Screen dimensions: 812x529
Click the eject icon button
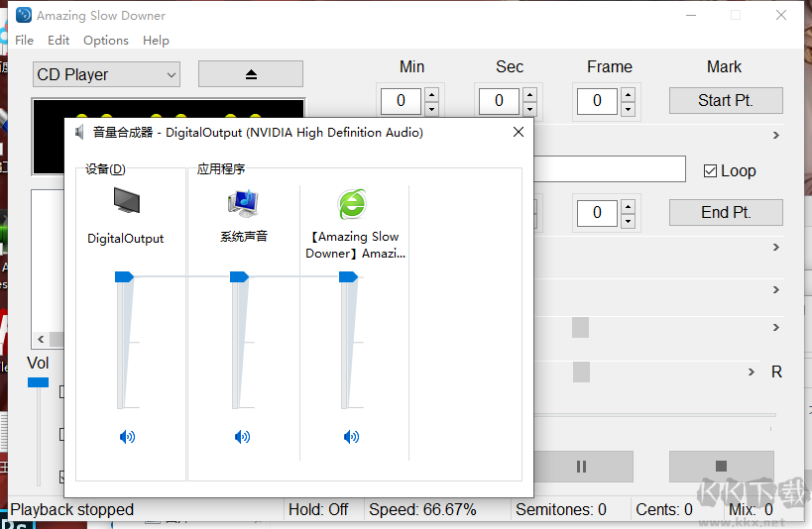click(251, 74)
